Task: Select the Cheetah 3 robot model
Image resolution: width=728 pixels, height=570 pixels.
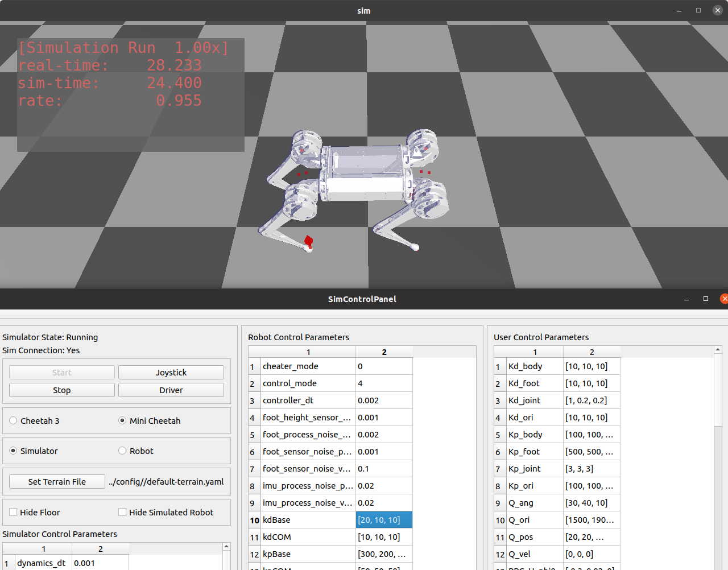Action: coord(13,420)
